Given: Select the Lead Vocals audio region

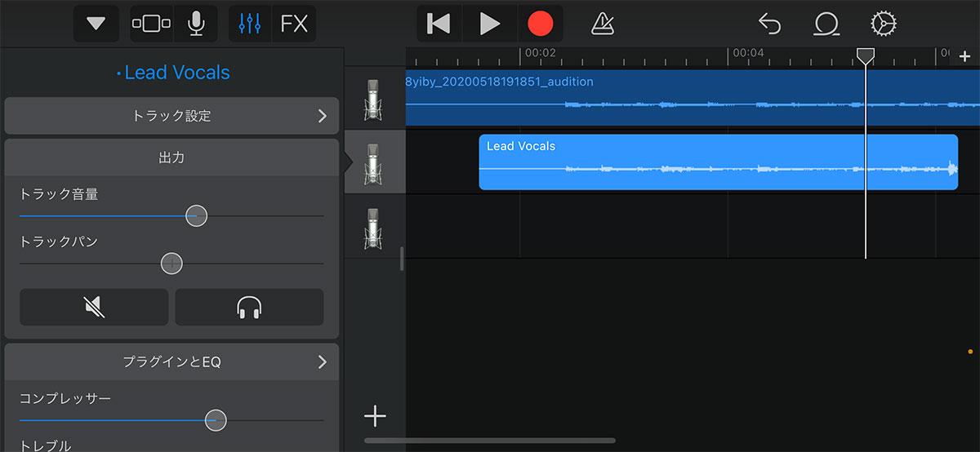Looking at the screenshot, I should 718,162.
